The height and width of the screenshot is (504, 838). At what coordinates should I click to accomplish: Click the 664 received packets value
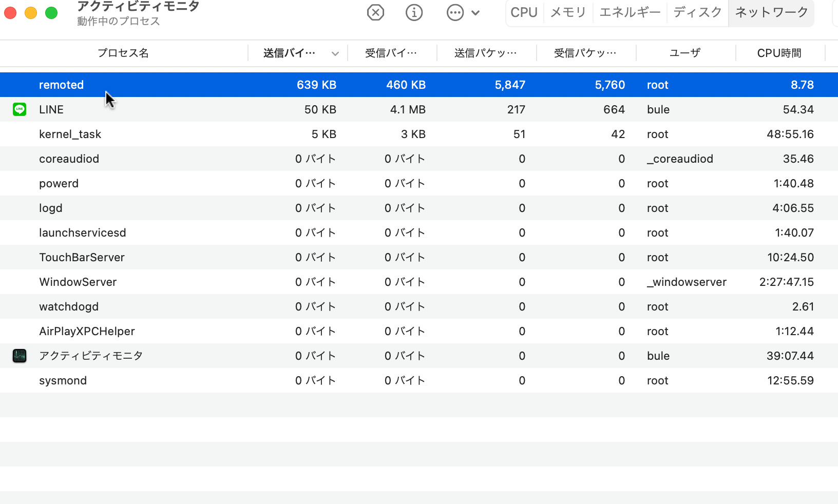(614, 109)
